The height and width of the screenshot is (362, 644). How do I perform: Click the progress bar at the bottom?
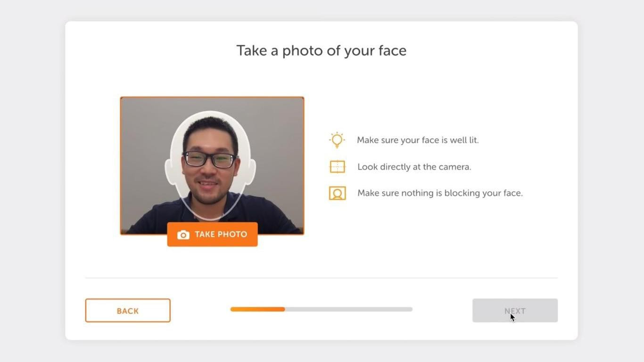pos(321,309)
